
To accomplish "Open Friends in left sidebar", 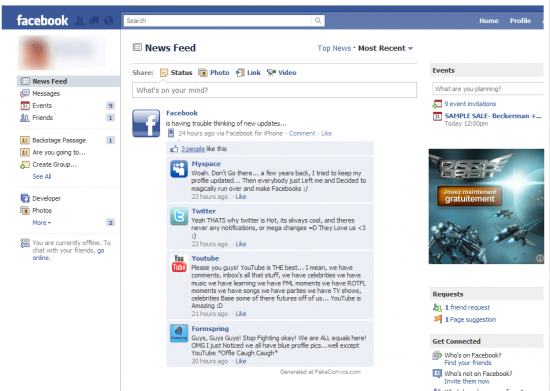I will pos(42,117).
